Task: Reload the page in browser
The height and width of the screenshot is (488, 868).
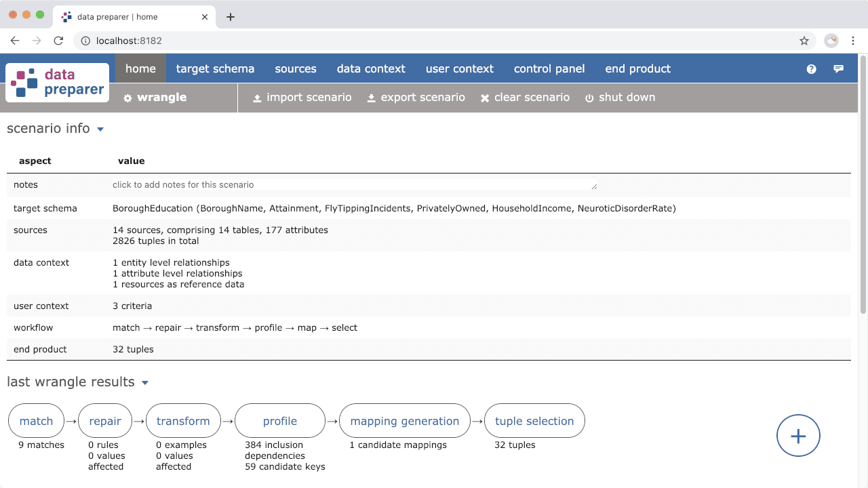Action: 58,41
